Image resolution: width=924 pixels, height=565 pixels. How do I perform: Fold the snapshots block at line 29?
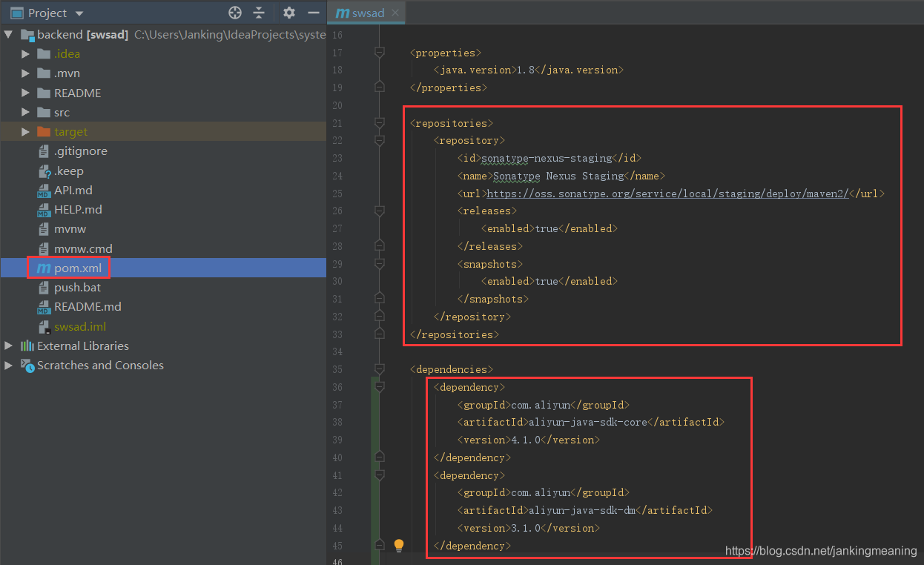[x=380, y=263]
